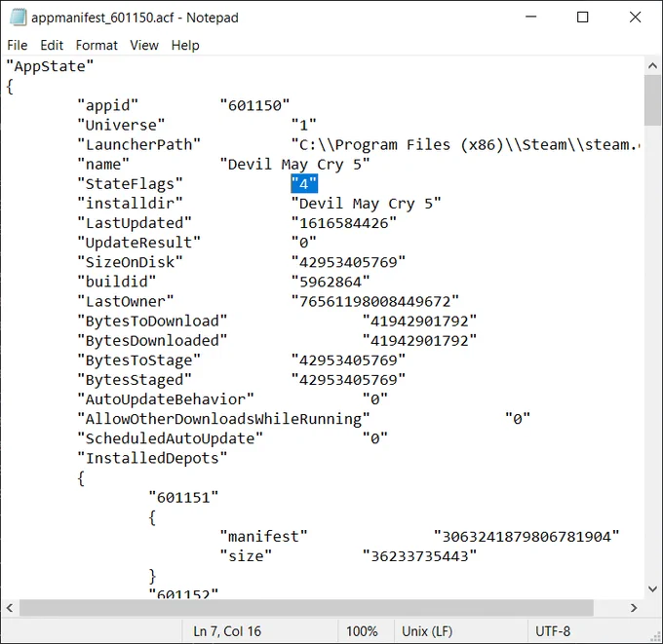The width and height of the screenshot is (663, 644).
Task: Close the Notepad window
Action: tap(635, 17)
